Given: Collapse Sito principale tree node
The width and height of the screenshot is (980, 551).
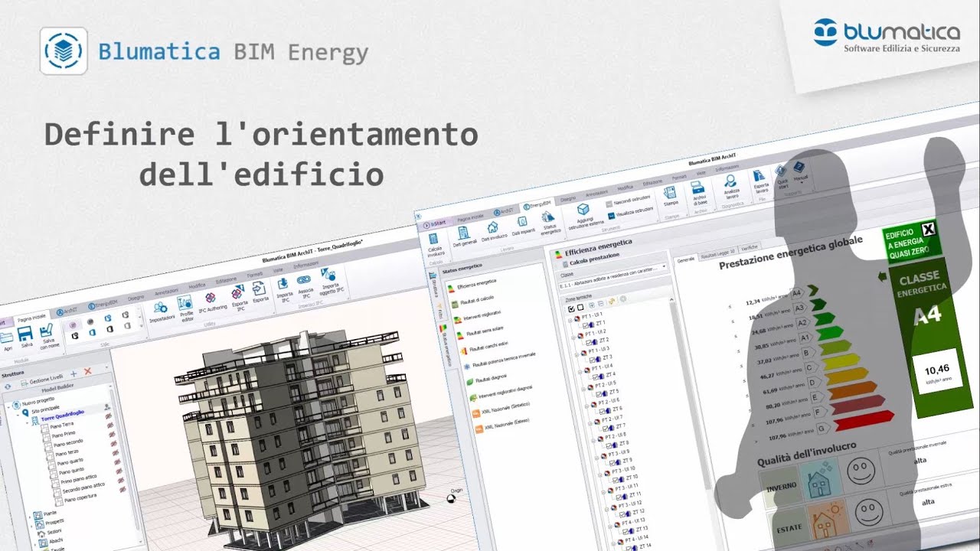Looking at the screenshot, I should pyautogui.click(x=18, y=414).
